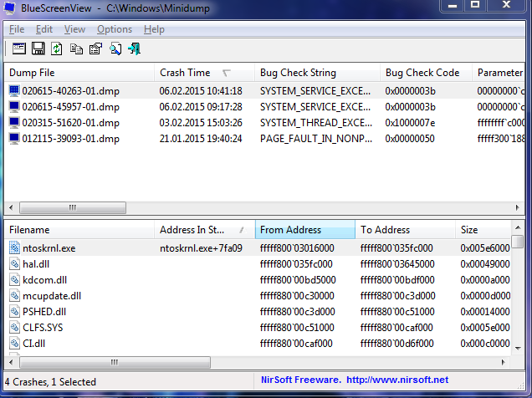Refresh the crash list with the green-arrows icon
The width and height of the screenshot is (532, 398).
coord(57,49)
